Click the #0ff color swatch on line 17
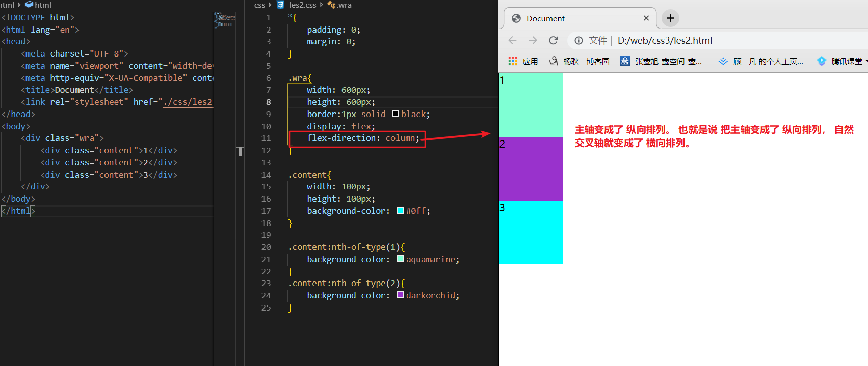 401,210
